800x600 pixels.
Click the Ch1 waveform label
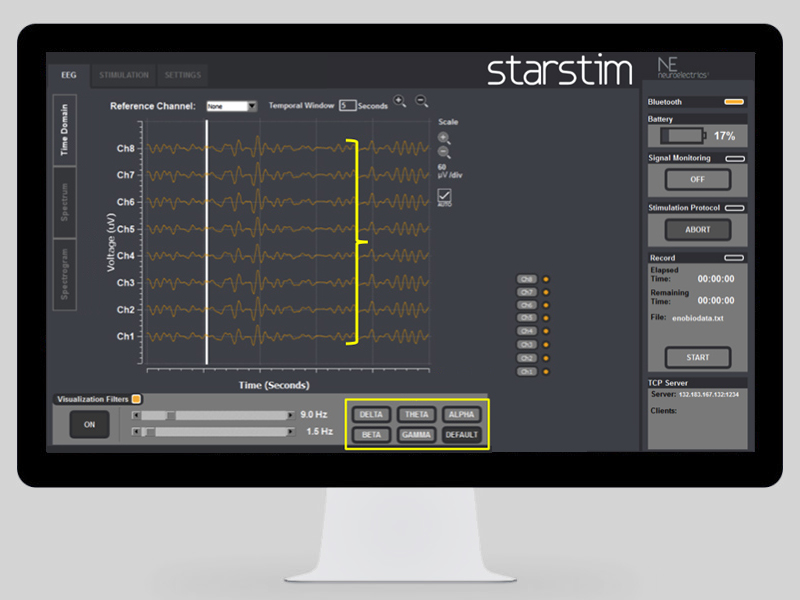click(x=126, y=336)
